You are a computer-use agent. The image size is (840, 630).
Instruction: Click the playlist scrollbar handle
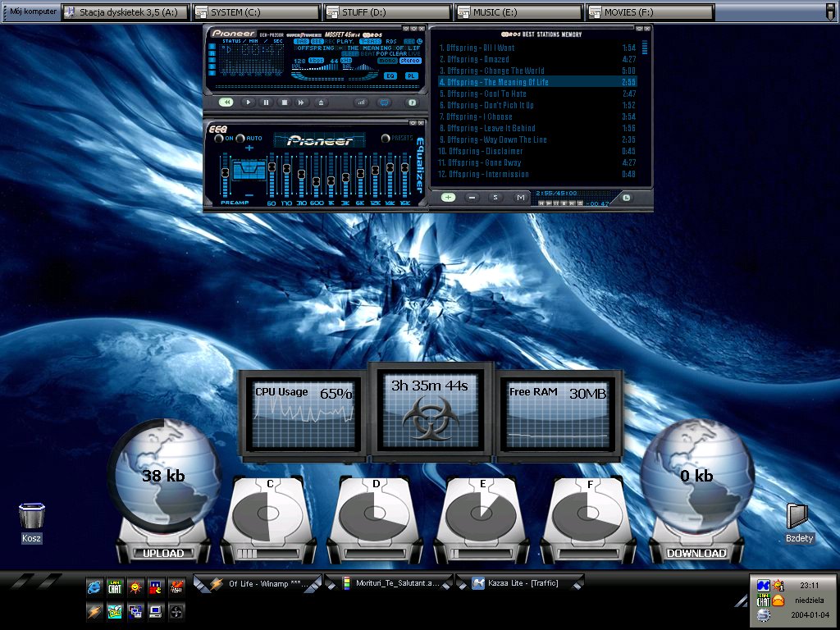(645, 47)
